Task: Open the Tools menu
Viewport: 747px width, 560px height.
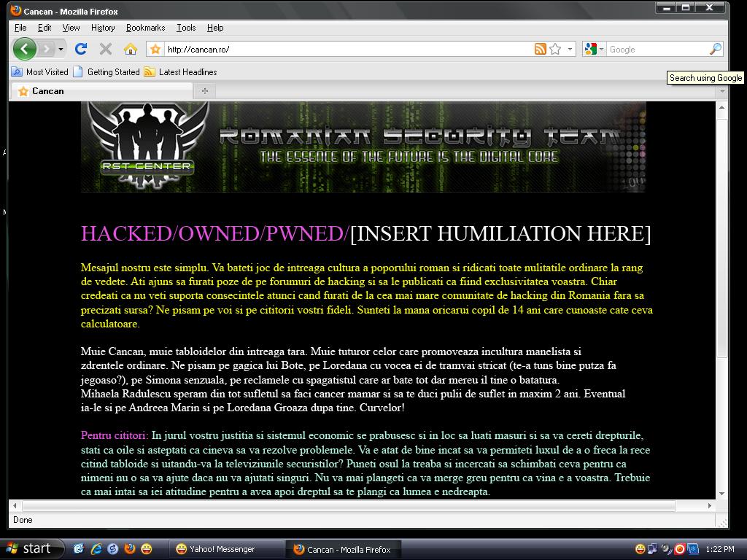Action: [x=186, y=28]
